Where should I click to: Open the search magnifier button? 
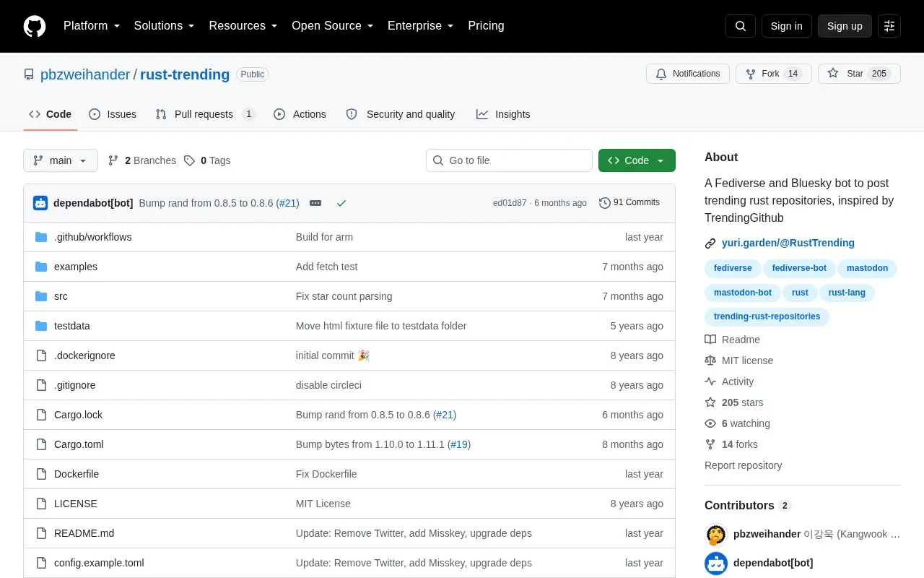(741, 26)
